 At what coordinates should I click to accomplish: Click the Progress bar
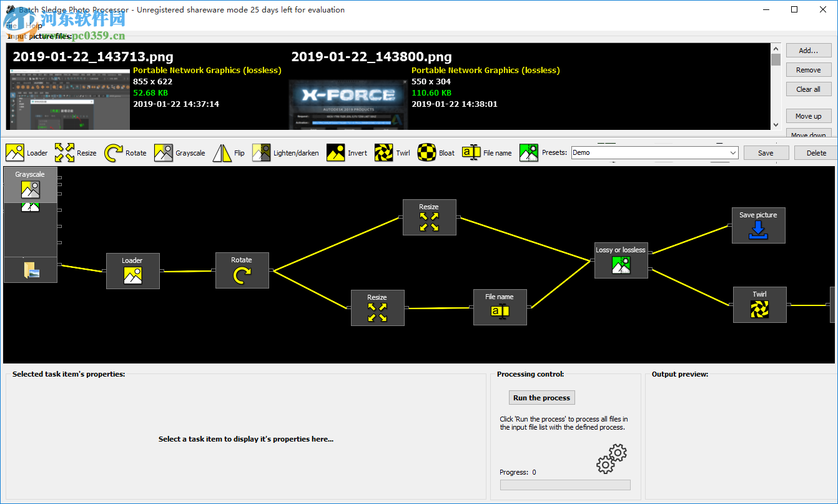point(564,485)
